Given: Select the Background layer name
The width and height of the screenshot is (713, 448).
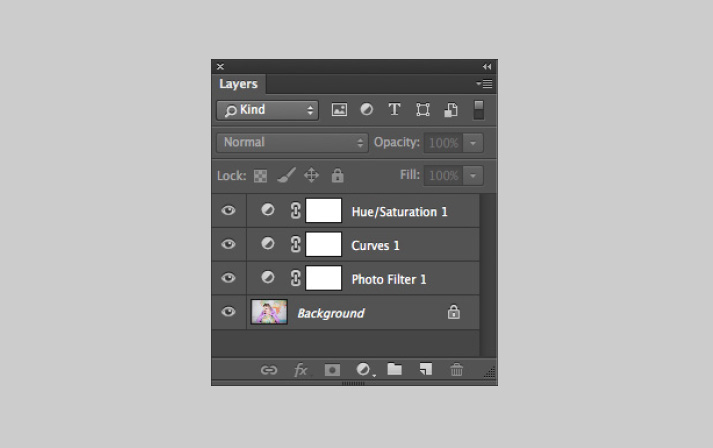Looking at the screenshot, I should point(331,313).
